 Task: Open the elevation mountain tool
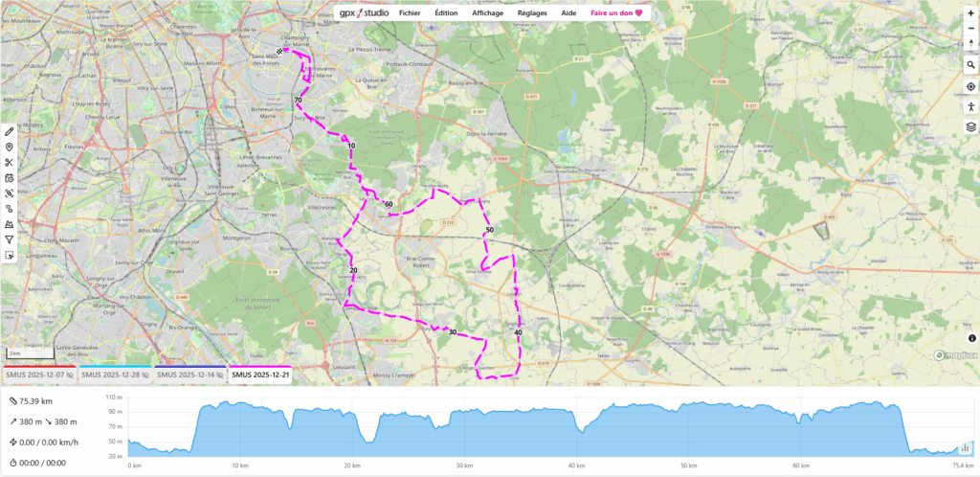10,223
